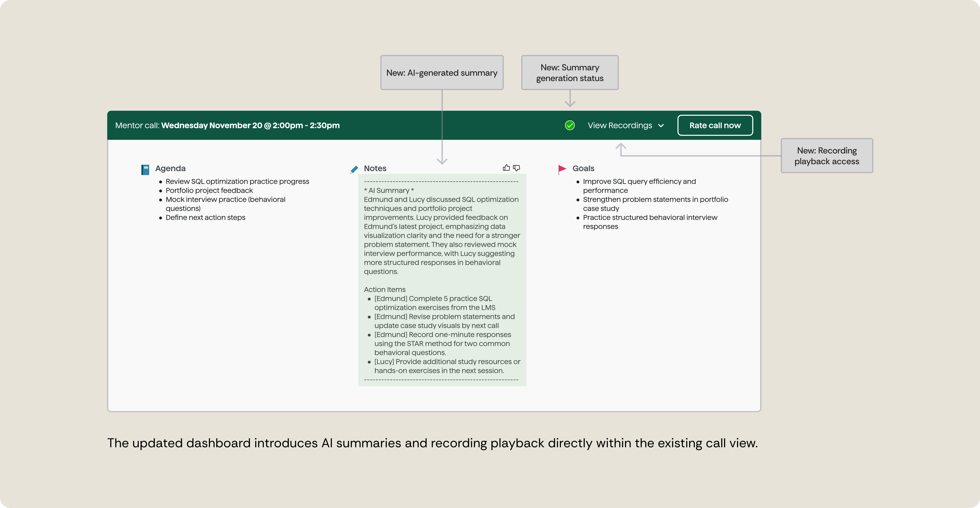Image resolution: width=980 pixels, height=508 pixels.
Task: Click the Action Items label in notes
Action: coord(385,290)
